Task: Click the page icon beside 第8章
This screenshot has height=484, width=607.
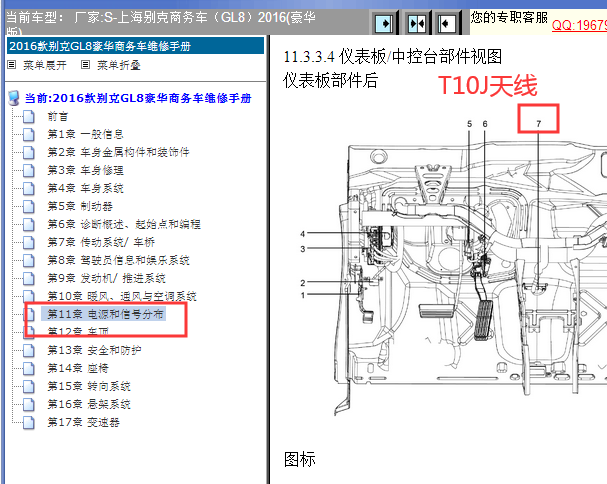Action: pyautogui.click(x=29, y=260)
